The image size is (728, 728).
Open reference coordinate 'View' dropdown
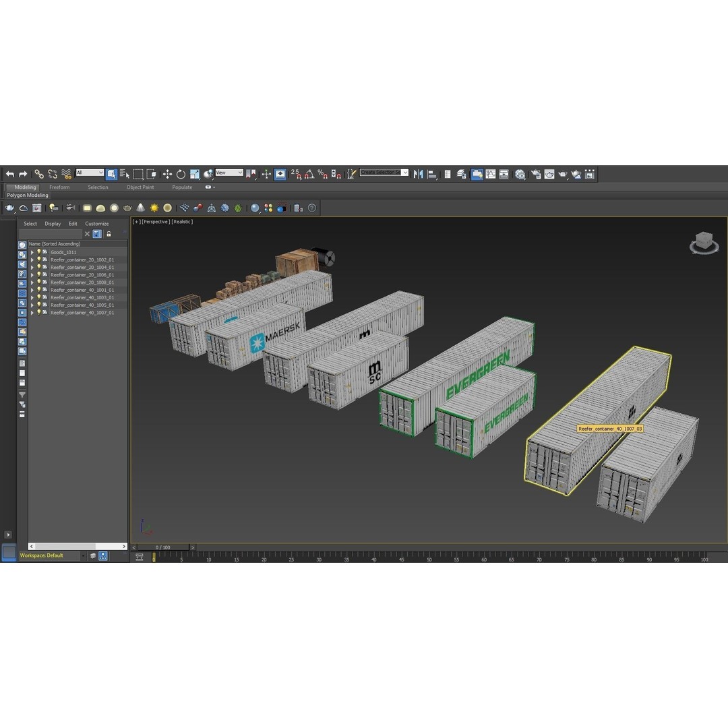tap(229, 173)
